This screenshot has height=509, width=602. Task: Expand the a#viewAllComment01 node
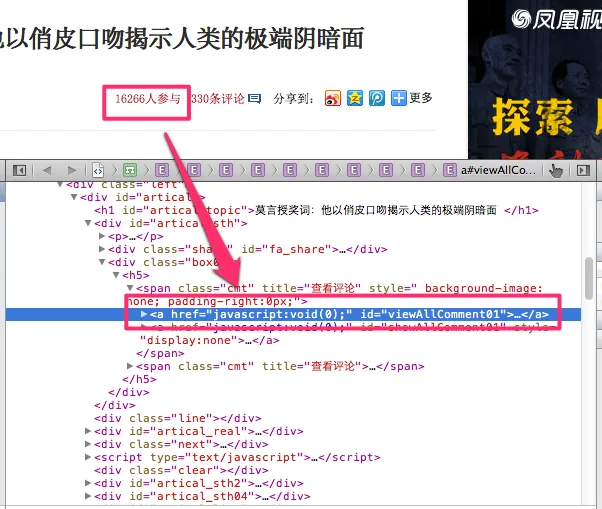[x=144, y=314]
